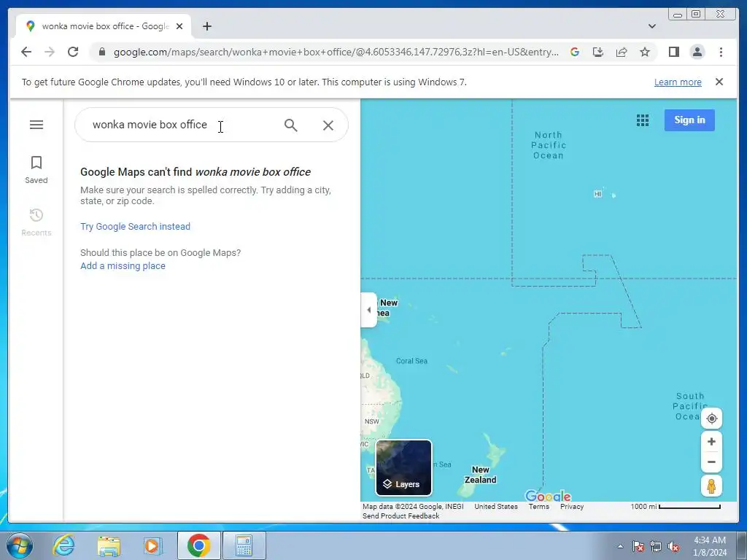Click the North Pacific Ocean label
747x560 pixels.
click(549, 145)
